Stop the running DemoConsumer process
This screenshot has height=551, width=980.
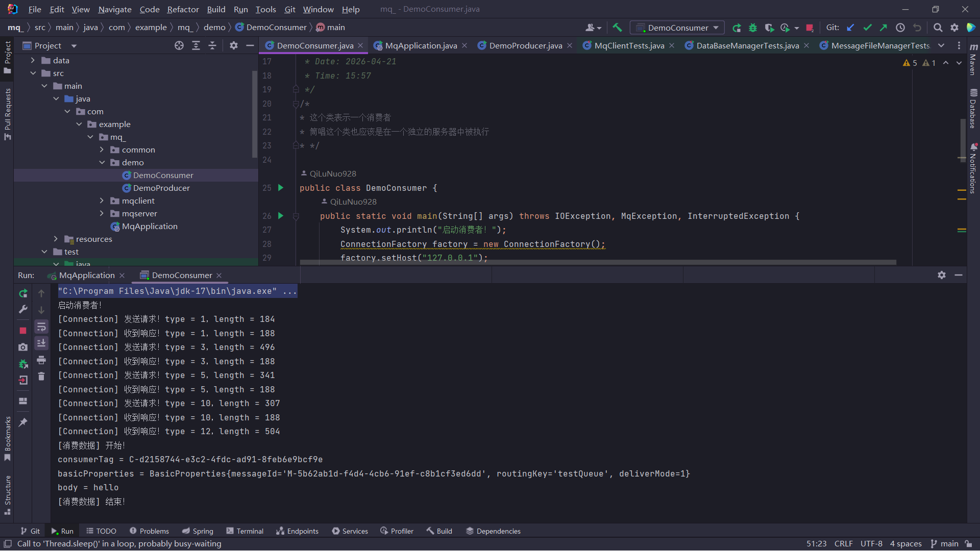click(x=22, y=331)
